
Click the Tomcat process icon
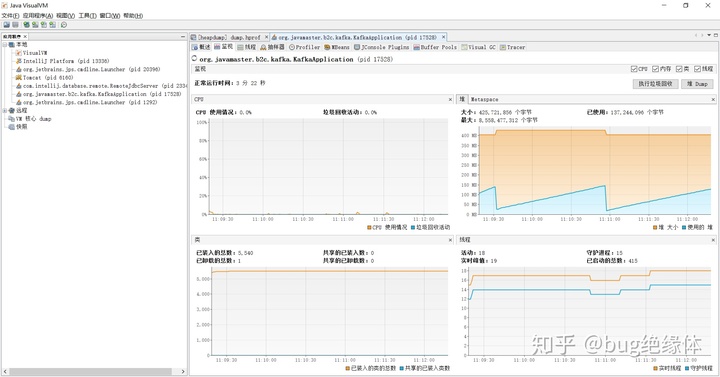coord(19,78)
